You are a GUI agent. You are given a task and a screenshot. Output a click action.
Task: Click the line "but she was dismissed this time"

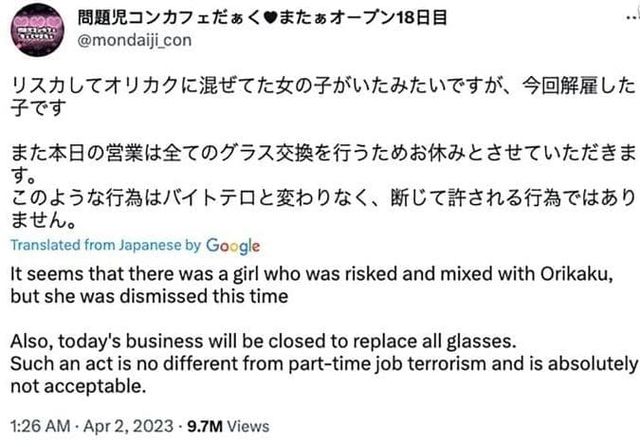[150, 296]
